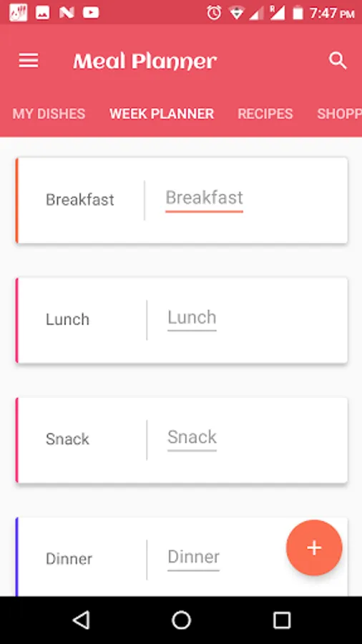This screenshot has height=644, width=362.
Task: Go to the Shopping tab
Action: [x=339, y=114]
